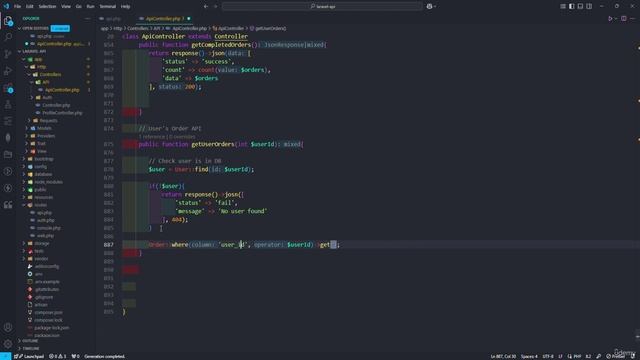Image resolution: width=640 pixels, height=360 pixels.
Task: Click the Run file play button
Action: (x=610, y=18)
